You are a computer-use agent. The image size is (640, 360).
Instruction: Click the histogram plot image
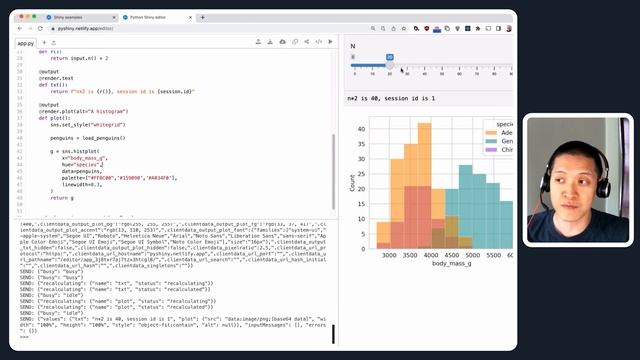(x=431, y=192)
